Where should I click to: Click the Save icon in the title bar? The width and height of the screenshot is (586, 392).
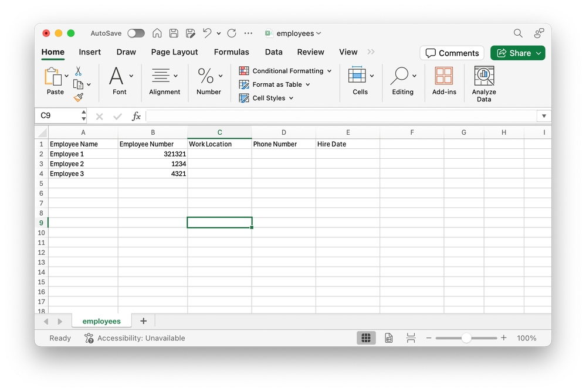pos(174,33)
